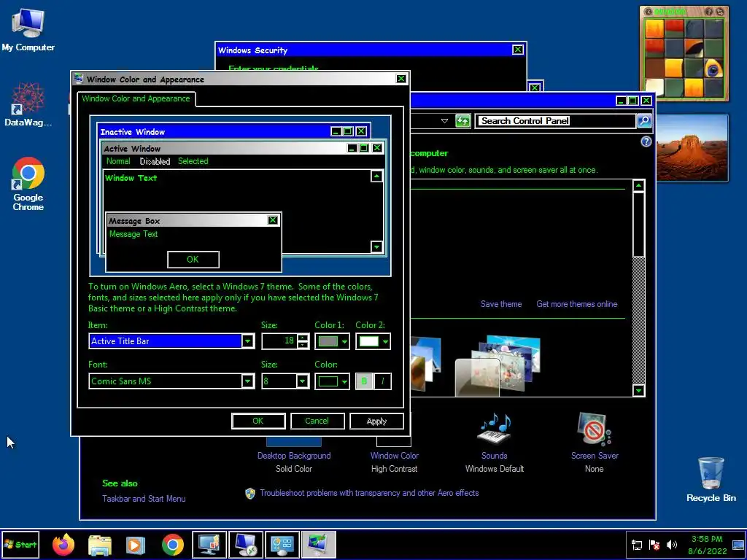The width and height of the screenshot is (747, 560).
Task: Click the theme list scrollbar down arrow
Action: (x=639, y=391)
